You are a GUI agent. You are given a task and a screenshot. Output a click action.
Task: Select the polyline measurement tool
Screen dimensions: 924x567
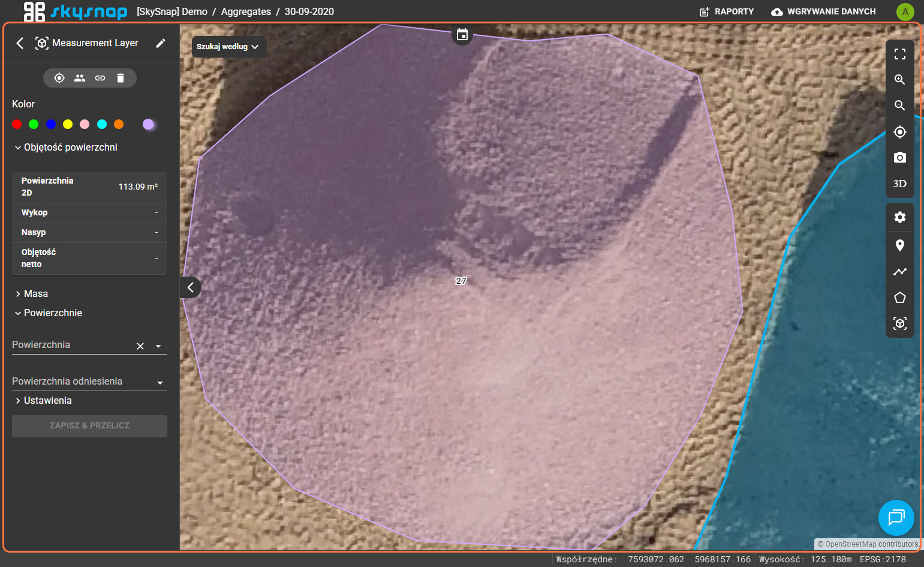click(900, 272)
